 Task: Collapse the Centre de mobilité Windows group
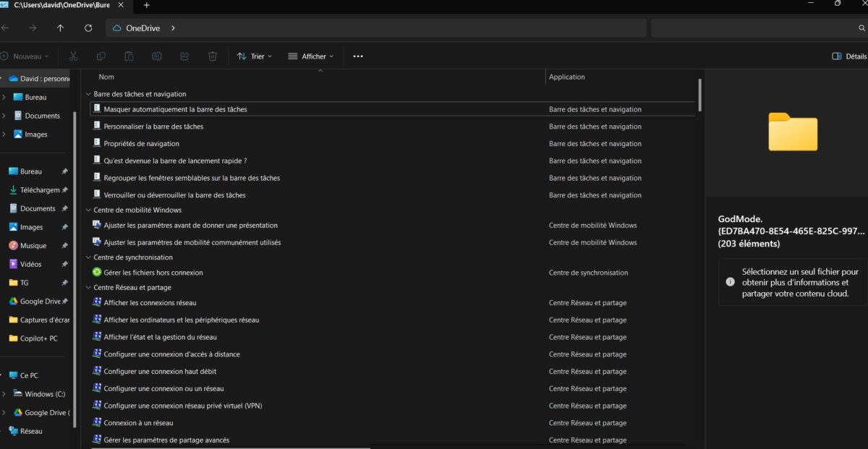(x=88, y=210)
